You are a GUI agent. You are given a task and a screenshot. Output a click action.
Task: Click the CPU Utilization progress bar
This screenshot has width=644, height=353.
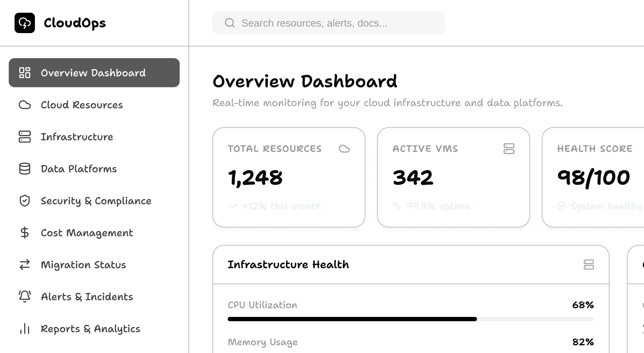tap(410, 319)
